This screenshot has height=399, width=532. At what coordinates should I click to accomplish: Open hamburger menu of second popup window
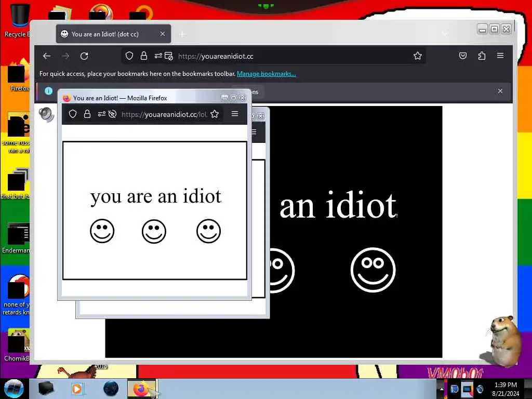click(254, 132)
